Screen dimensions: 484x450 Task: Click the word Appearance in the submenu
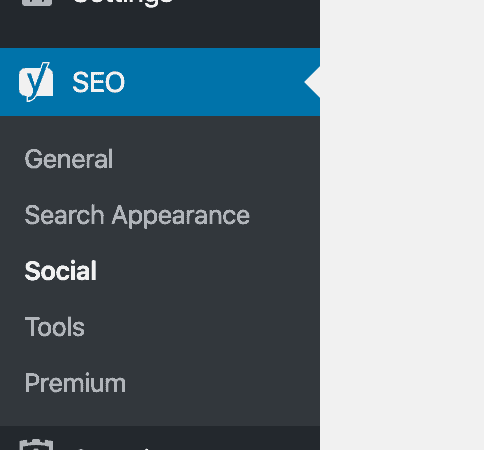(x=181, y=216)
